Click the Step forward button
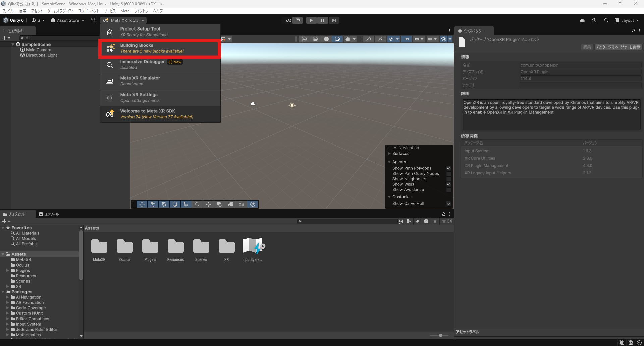The width and height of the screenshot is (644, 346). (334, 20)
